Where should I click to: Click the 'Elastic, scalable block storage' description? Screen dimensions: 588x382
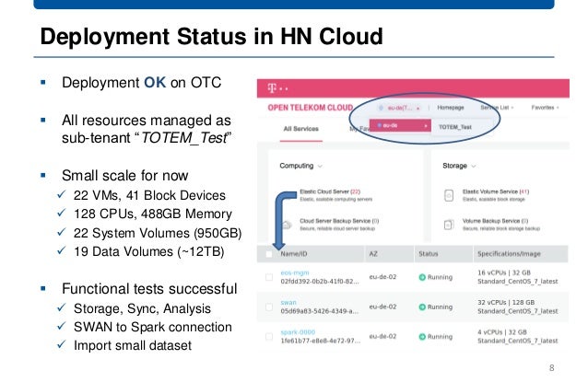coord(493,199)
